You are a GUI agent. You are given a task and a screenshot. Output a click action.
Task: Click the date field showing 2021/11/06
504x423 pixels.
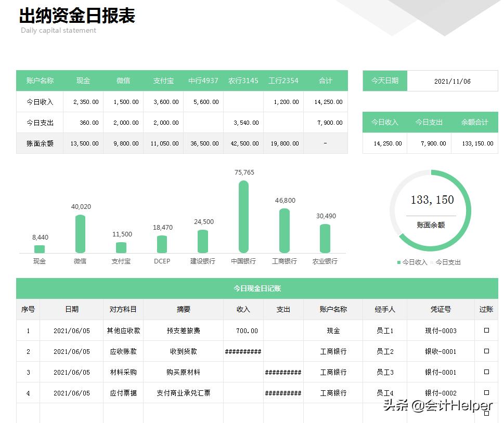pos(451,81)
